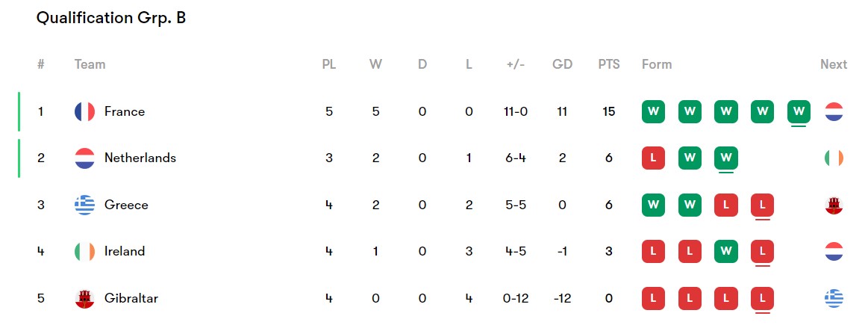Image resolution: width=868 pixels, height=325 pixels.
Task: Open Netherlands' next opponent Ireland flag
Action: click(x=834, y=158)
